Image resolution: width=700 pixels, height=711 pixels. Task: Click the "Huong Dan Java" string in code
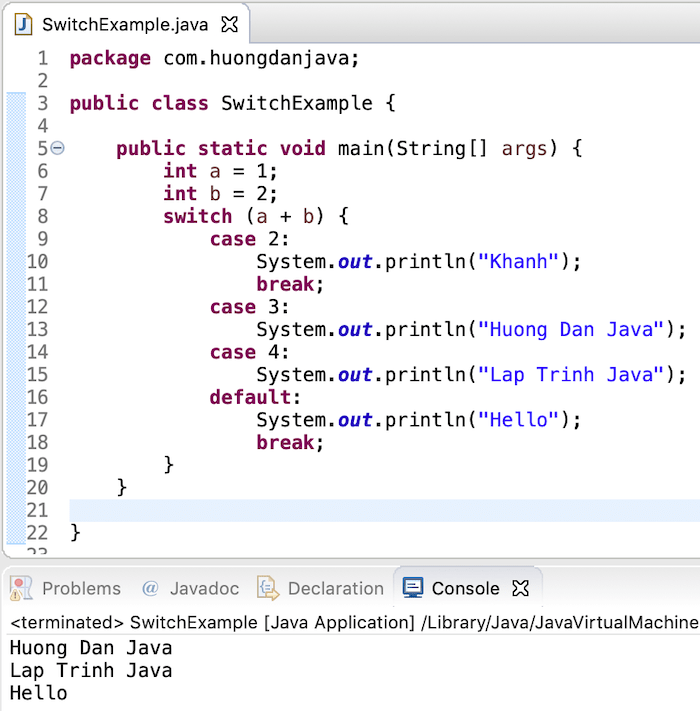point(571,330)
